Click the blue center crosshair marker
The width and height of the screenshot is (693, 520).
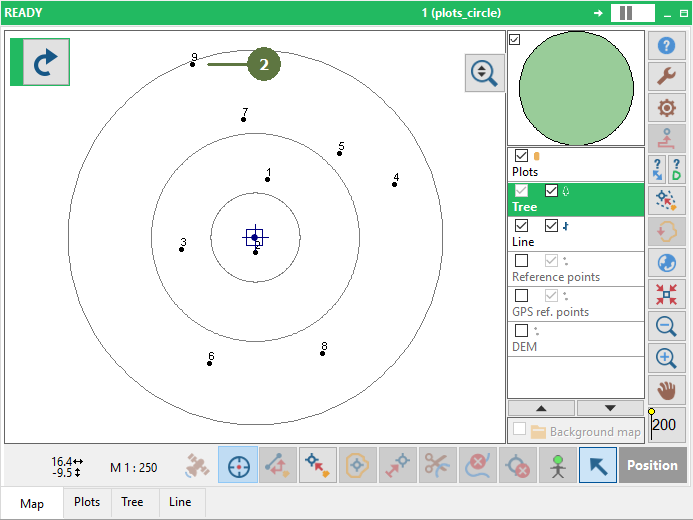pos(255,237)
